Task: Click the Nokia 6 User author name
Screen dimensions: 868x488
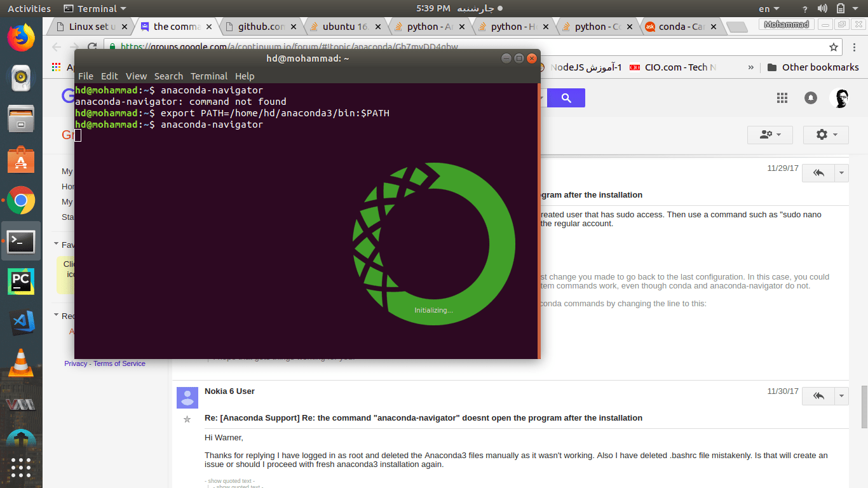Action: click(x=229, y=391)
